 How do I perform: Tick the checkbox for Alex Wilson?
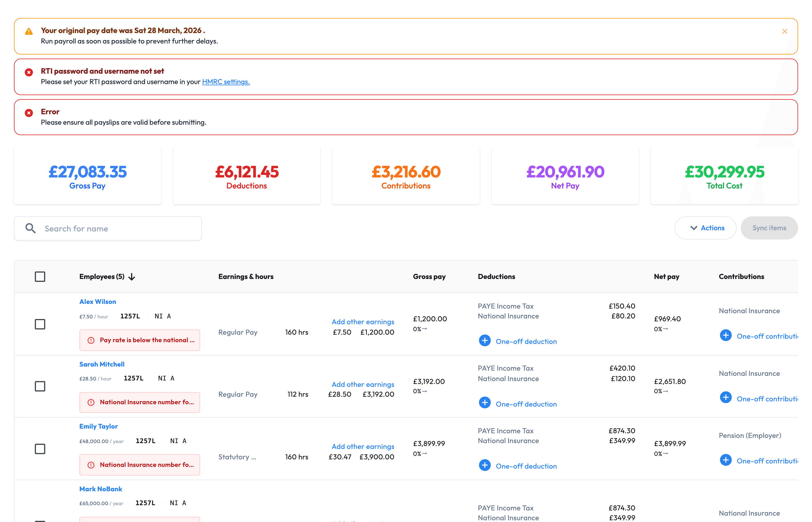40,324
